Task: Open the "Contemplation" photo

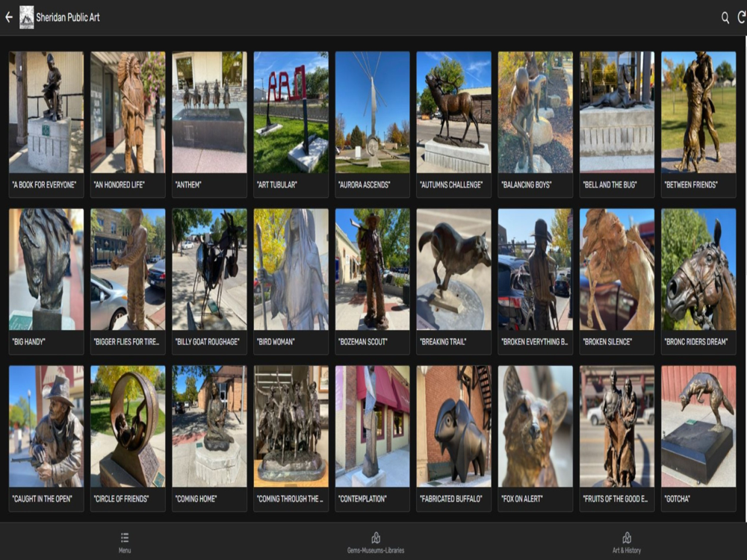Action: click(373, 426)
